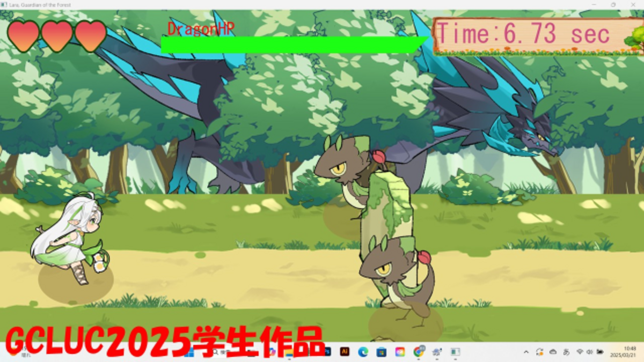644x362 pixels.
Task: Open the Wi-Fi network flyout
Action: coord(580,352)
